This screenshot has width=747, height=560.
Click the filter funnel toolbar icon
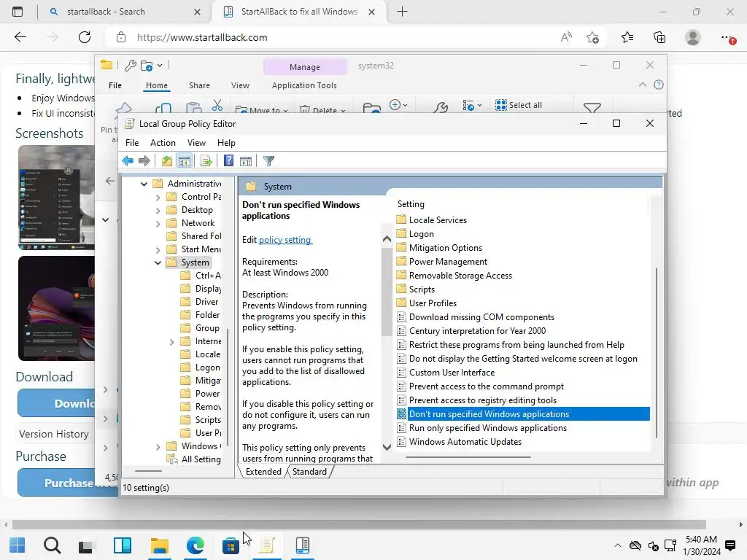click(x=268, y=161)
